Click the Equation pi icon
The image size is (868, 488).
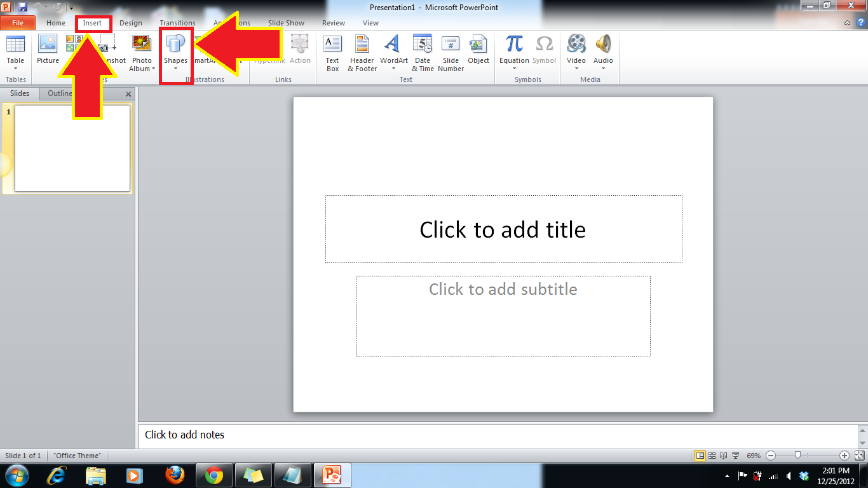[514, 44]
